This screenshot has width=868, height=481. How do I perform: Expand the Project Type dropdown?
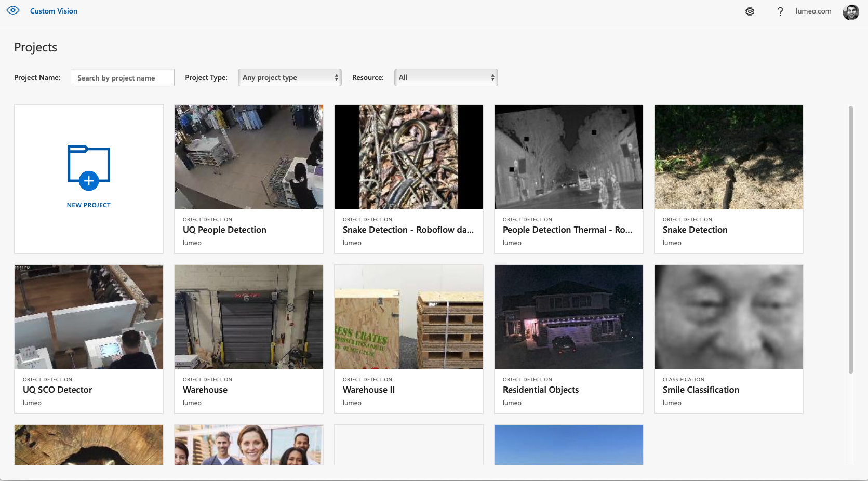tap(290, 77)
